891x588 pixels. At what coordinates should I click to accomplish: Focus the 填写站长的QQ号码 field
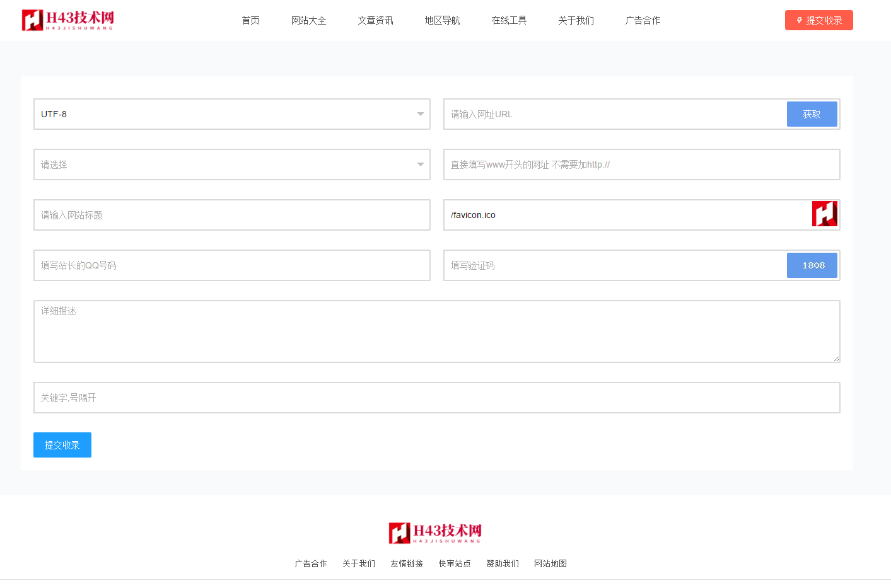coord(231,265)
